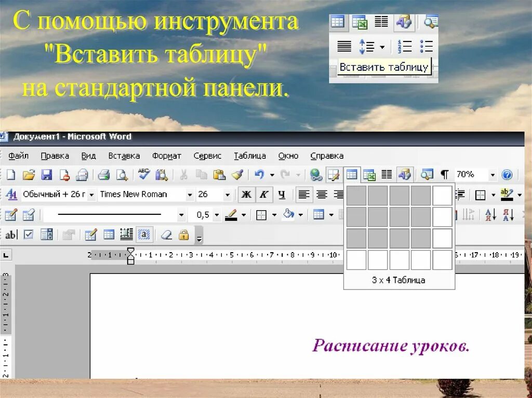532x398 pixels.
Task: Open the Сервис menu
Action: [x=207, y=156]
